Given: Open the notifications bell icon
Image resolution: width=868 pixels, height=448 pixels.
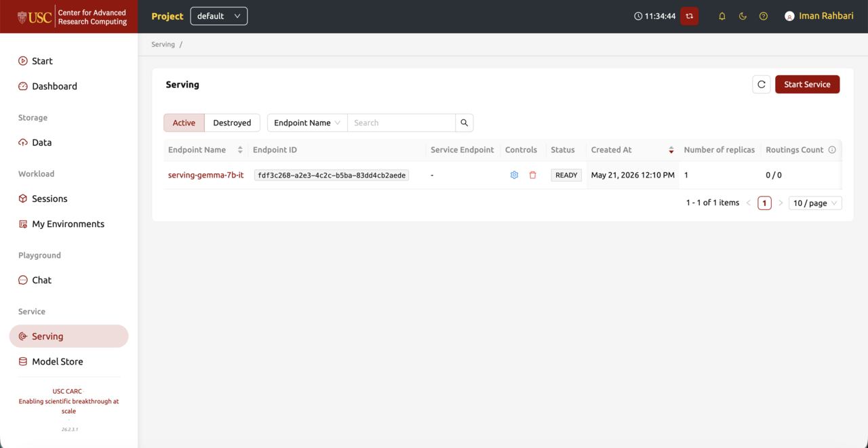Looking at the screenshot, I should pos(722,16).
